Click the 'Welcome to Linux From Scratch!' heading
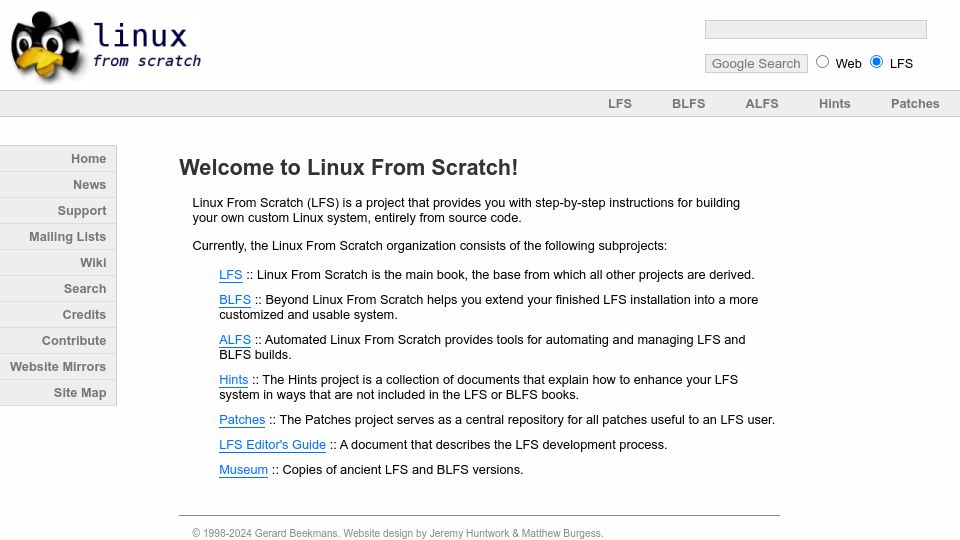 [x=348, y=168]
